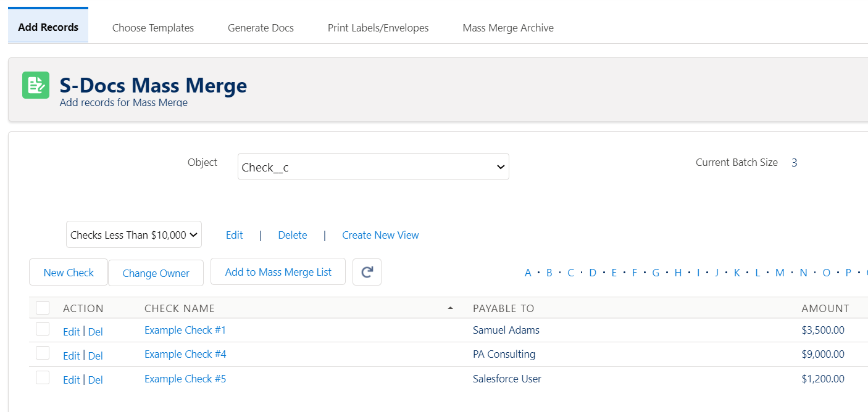Image resolution: width=868 pixels, height=412 pixels.
Task: Filter list by letter O
Action: coord(826,273)
